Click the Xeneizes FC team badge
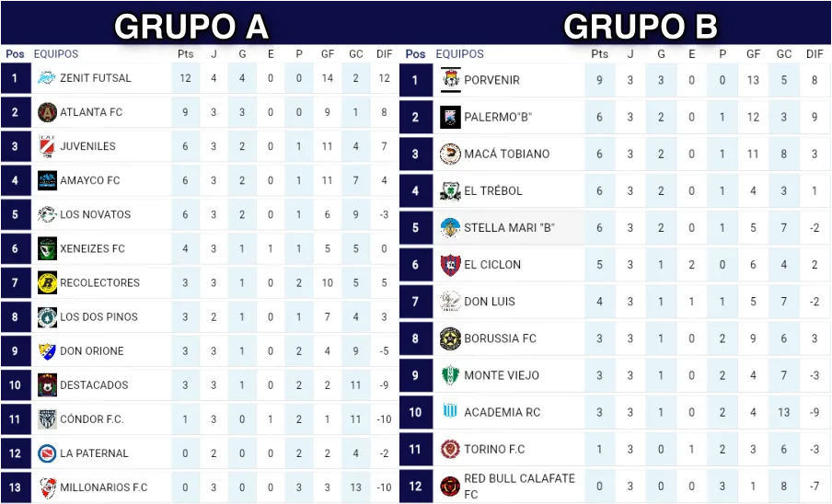 pos(47,248)
